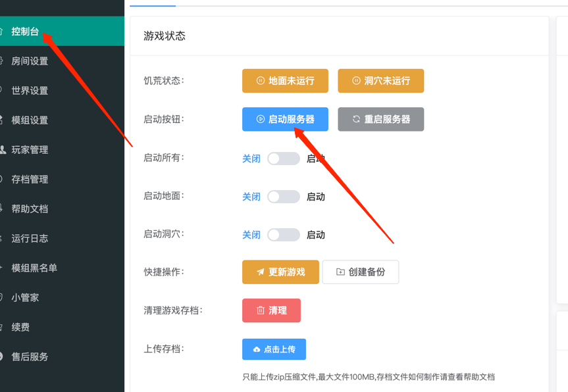The height and width of the screenshot is (392, 568).
Task: View 运行日志 in sidebar
Action: (x=30, y=239)
